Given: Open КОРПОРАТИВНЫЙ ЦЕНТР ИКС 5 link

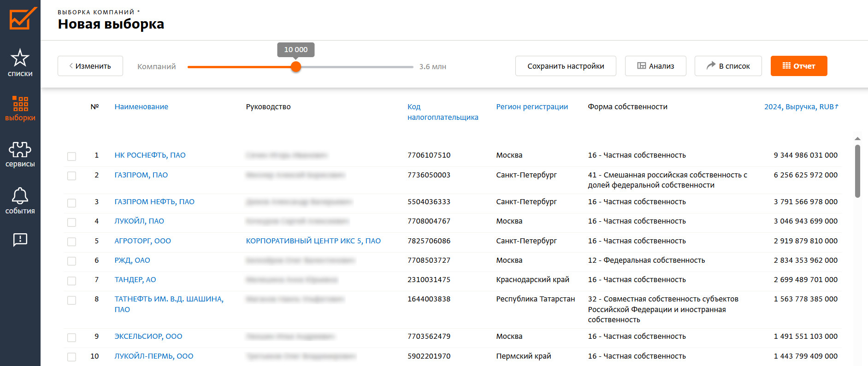Looking at the screenshot, I should (x=313, y=241).
